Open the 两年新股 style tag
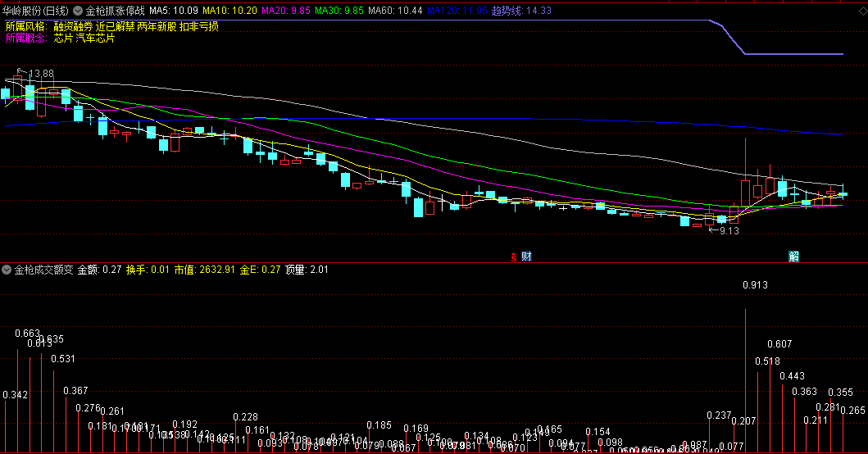This screenshot has width=868, height=454. tap(157, 26)
